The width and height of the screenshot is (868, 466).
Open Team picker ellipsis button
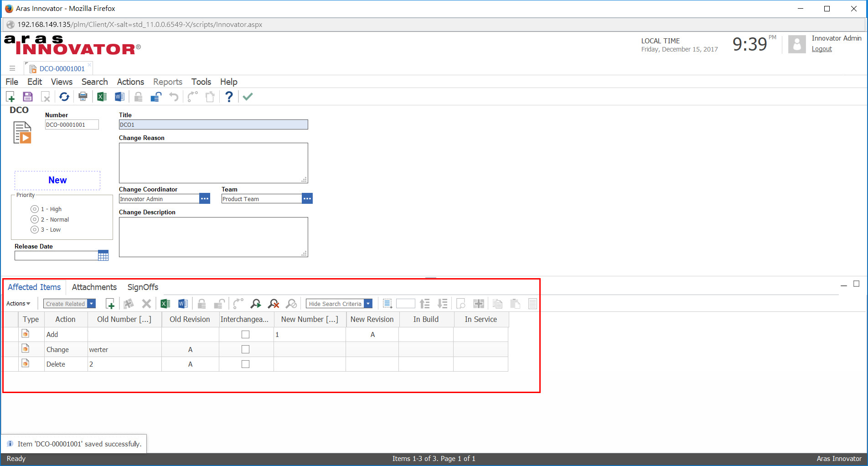(307, 199)
